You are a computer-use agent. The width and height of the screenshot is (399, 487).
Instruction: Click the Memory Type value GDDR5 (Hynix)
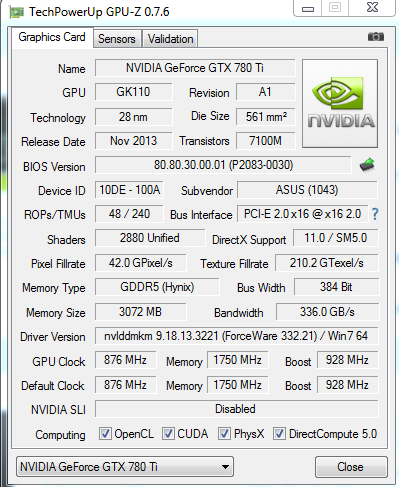(157, 287)
